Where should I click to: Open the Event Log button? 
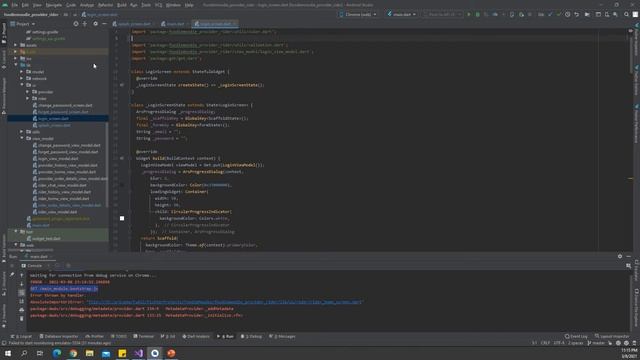tap(576, 336)
